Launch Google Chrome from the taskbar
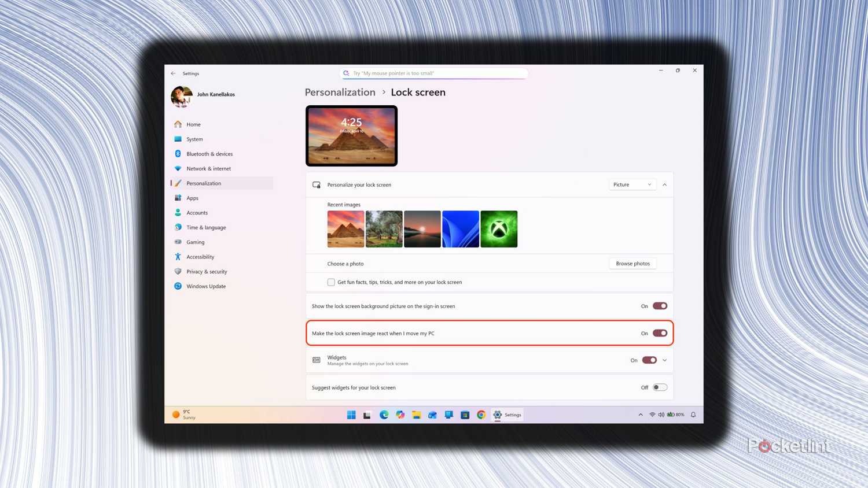This screenshot has height=488, width=868. [481, 415]
